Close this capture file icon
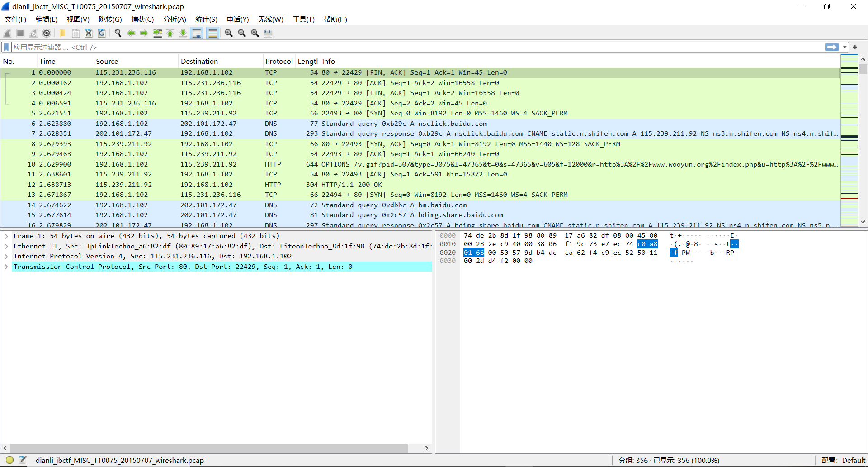This screenshot has height=467, width=868. pyautogui.click(x=89, y=33)
